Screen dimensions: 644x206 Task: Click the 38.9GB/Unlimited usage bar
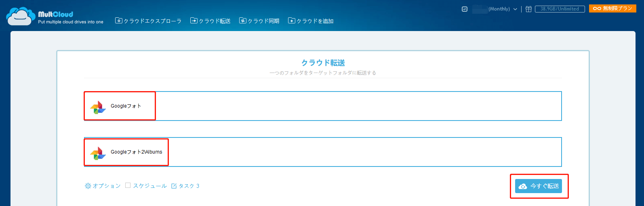point(560,9)
